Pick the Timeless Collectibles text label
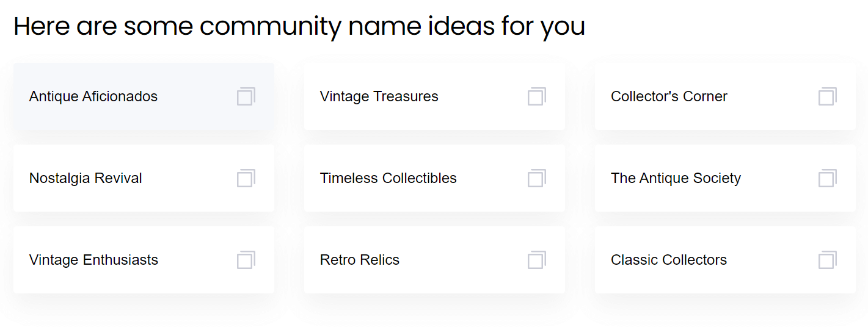 (x=388, y=178)
